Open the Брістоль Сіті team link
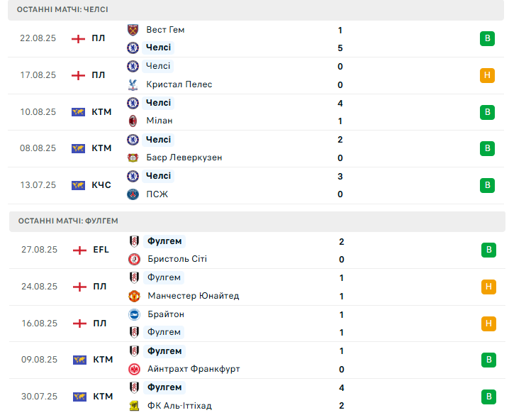The height and width of the screenshot is (420, 509). [x=177, y=260]
